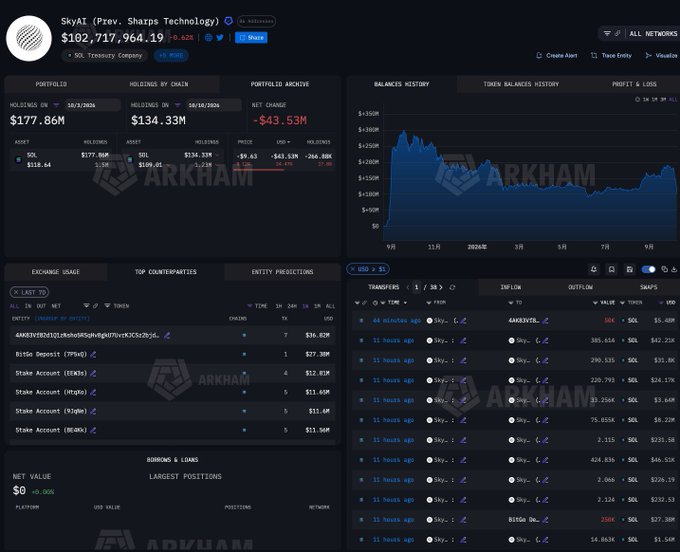Toggle the blue switch above transfers table

(648, 269)
